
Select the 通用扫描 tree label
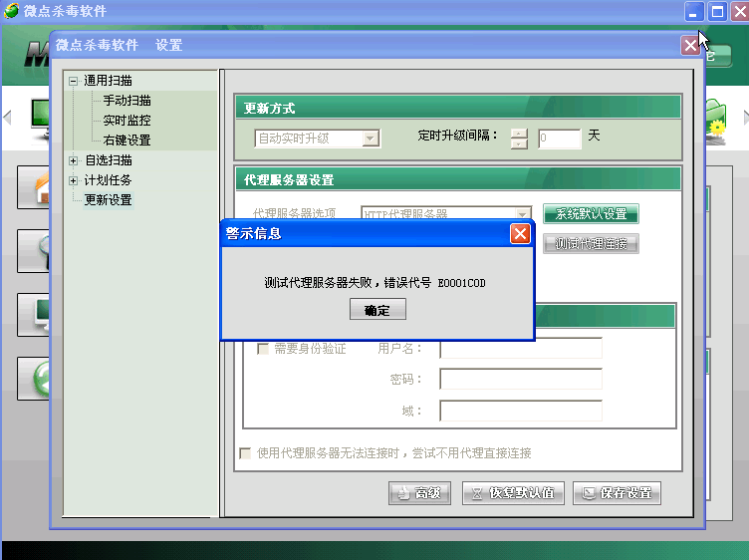108,81
